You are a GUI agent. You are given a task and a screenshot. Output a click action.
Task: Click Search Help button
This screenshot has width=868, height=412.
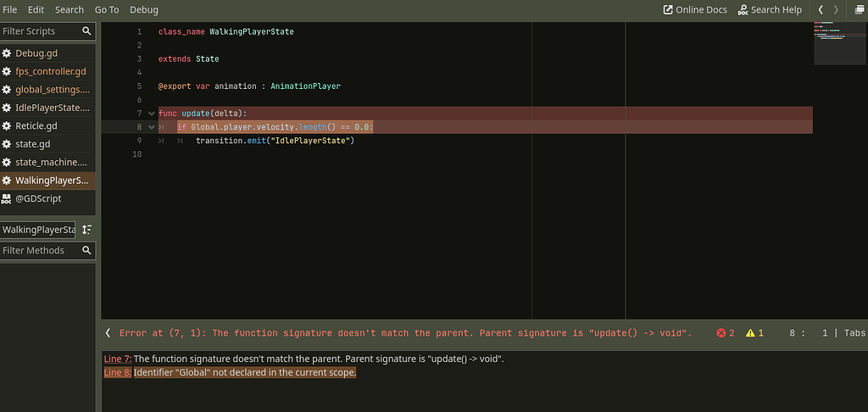click(x=770, y=9)
